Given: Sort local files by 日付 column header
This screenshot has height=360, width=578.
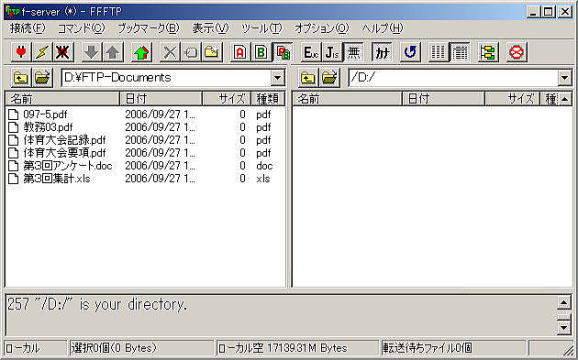Looking at the screenshot, I should point(161,98).
